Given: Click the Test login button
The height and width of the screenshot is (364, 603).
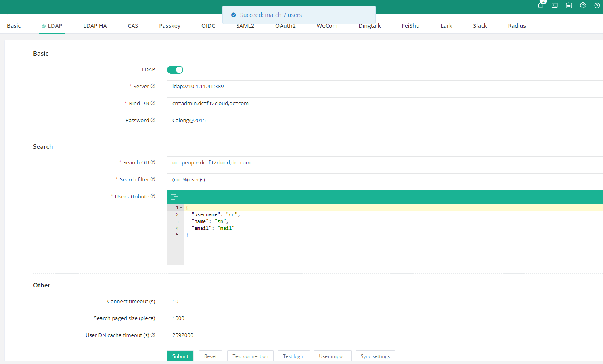Looking at the screenshot, I should point(294,356).
